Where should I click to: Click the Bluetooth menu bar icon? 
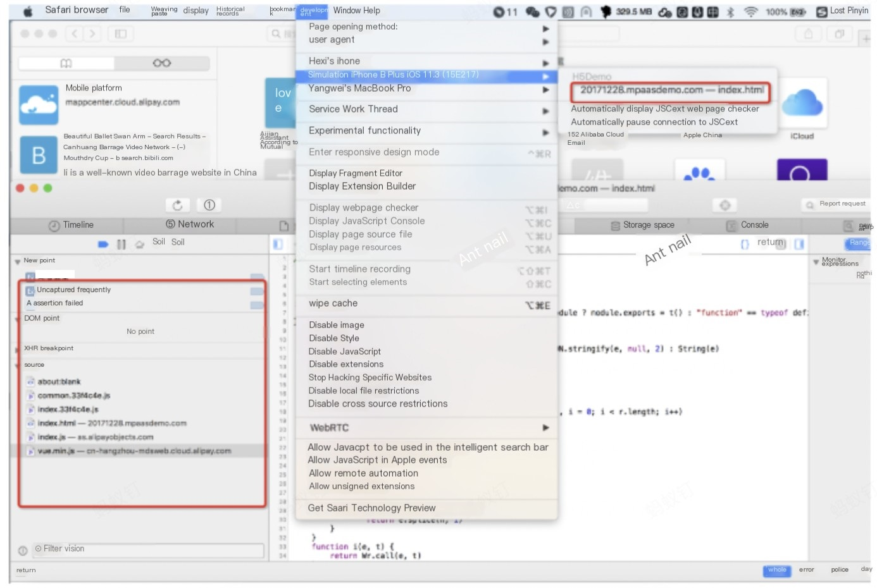(x=730, y=11)
